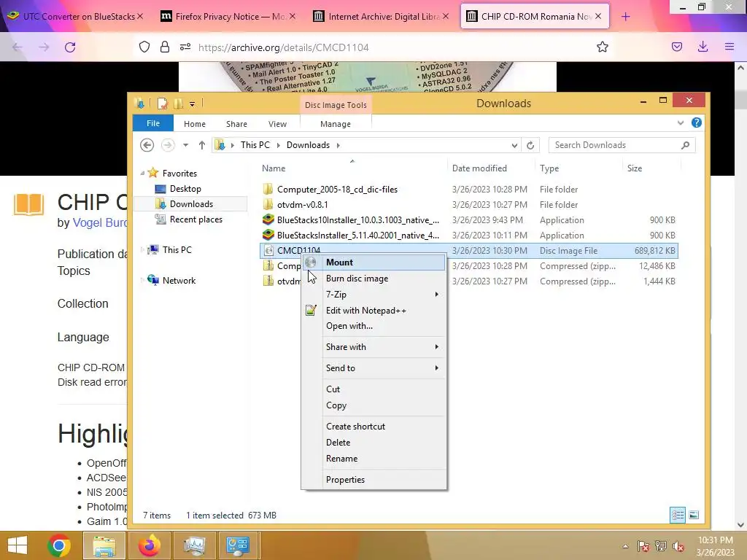Select BlueStacks10Installer application file
Viewport: 747px width, 560px height.
357,220
